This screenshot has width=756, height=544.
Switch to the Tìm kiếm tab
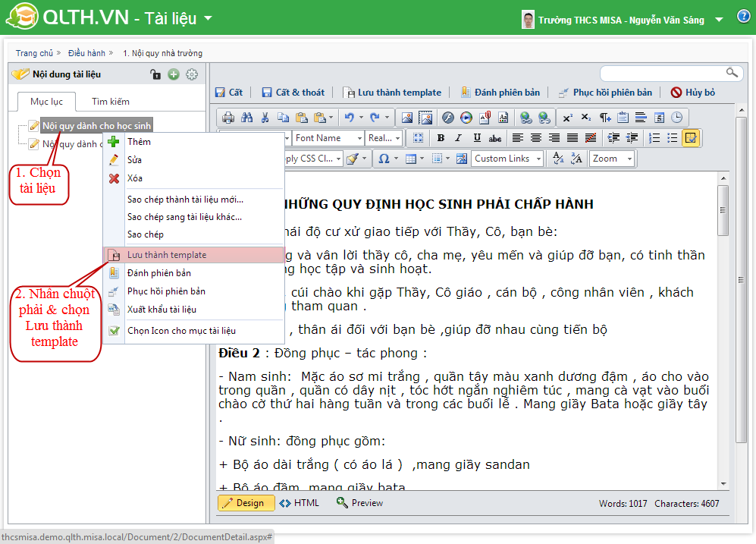(x=111, y=101)
